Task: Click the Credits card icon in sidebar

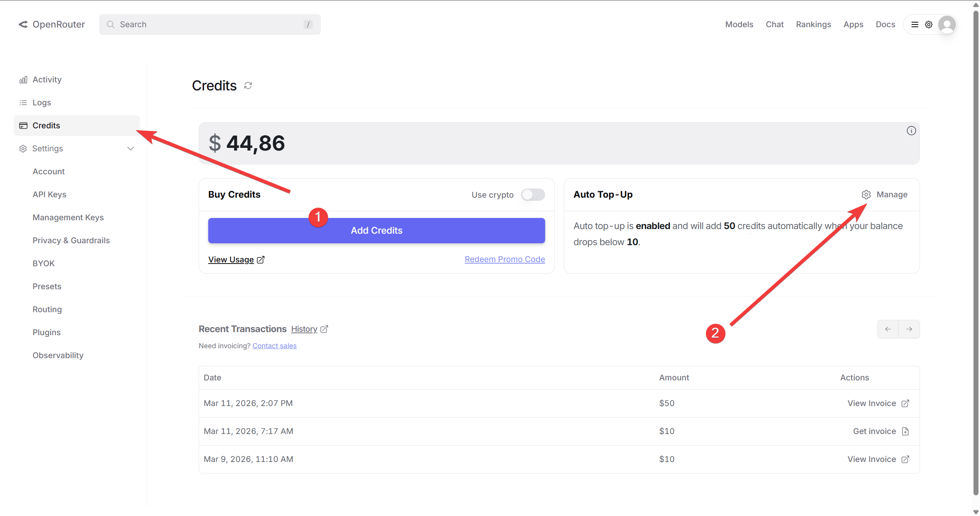Action: (23, 126)
